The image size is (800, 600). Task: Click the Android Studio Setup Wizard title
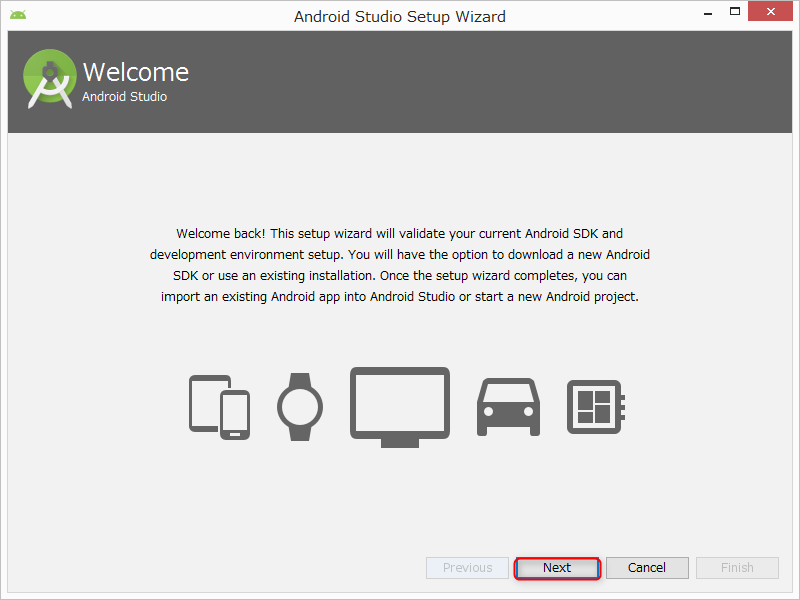(399, 17)
